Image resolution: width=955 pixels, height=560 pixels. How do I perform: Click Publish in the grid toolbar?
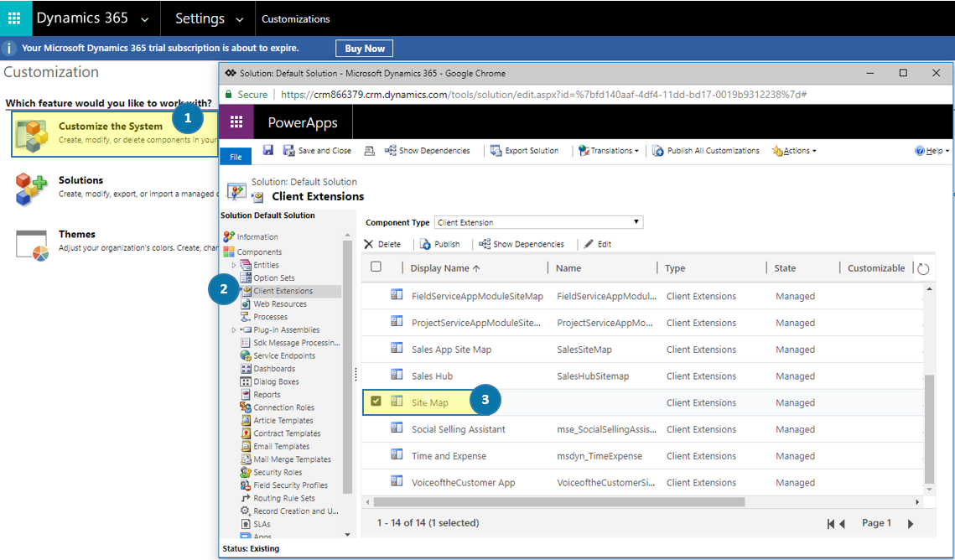439,244
